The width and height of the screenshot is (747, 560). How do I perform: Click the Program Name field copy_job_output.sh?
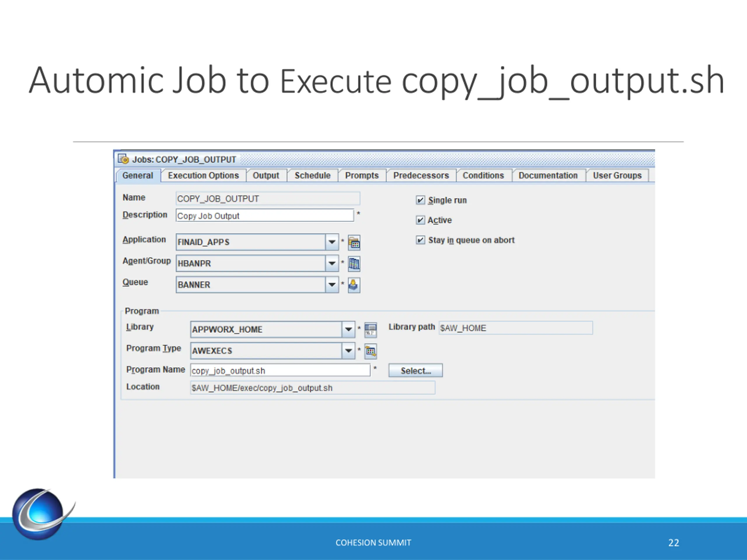coord(280,370)
